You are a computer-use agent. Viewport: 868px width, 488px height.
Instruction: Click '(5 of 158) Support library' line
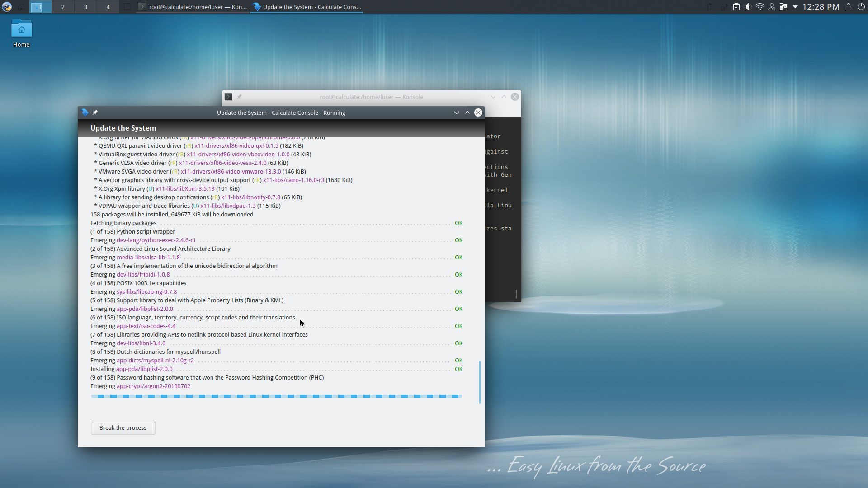click(187, 300)
